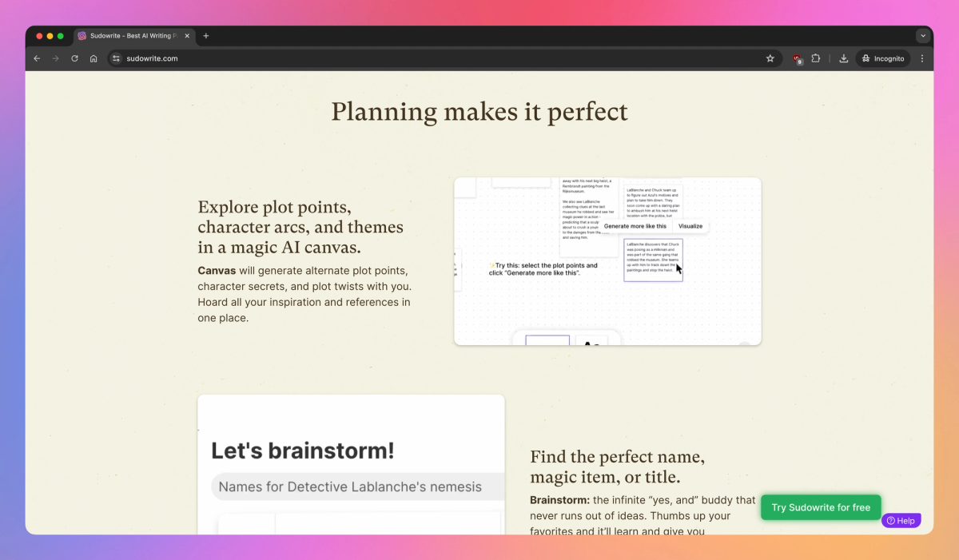This screenshot has width=959, height=560.
Task: Click the Visualize button on the canvas
Action: (690, 226)
